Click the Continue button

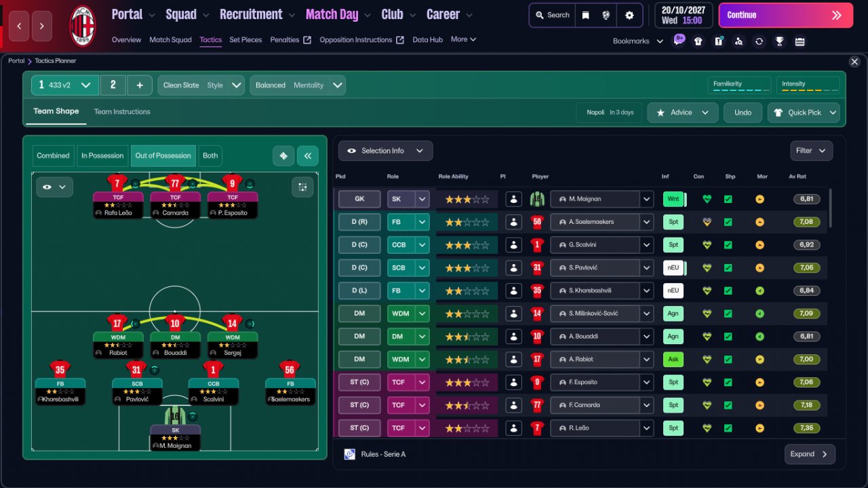point(786,15)
